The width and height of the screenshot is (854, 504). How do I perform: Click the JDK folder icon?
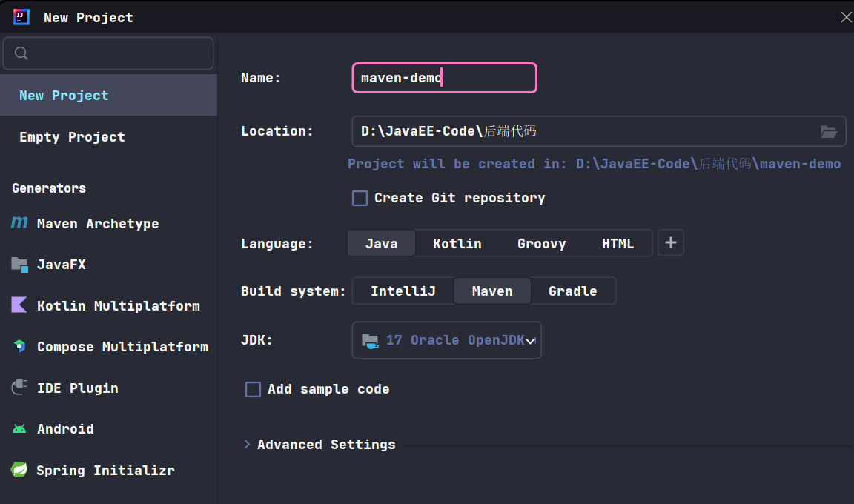pos(370,341)
